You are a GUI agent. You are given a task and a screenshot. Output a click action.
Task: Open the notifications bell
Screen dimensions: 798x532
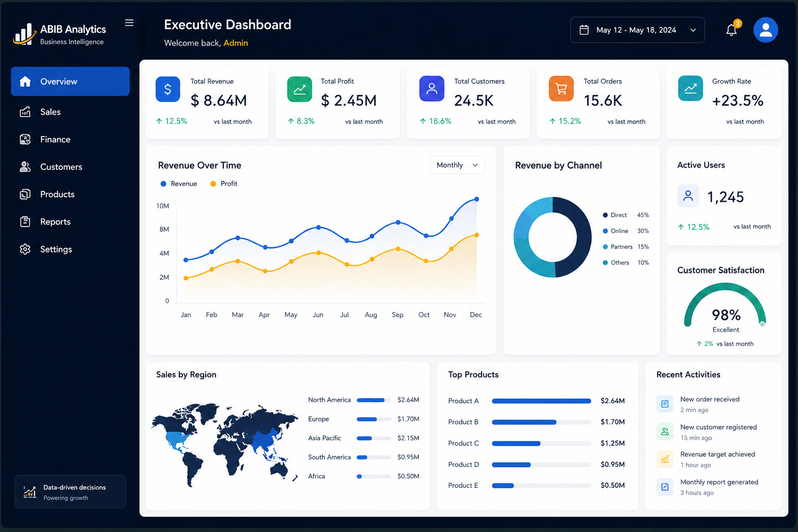(x=731, y=30)
